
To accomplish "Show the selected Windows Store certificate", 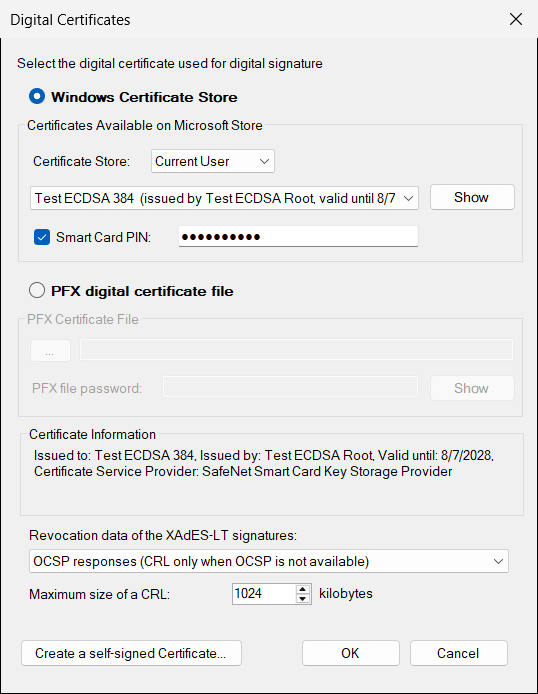I will (x=472, y=197).
